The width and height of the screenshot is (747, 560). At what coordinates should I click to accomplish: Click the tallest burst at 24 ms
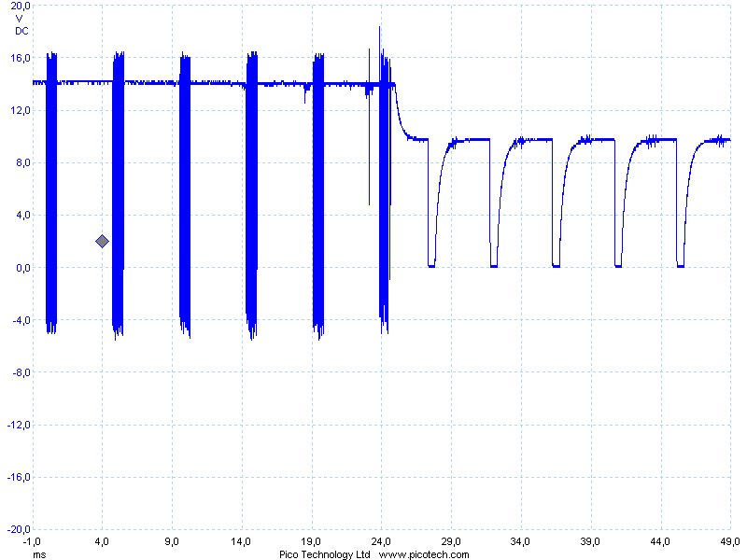[x=384, y=187]
